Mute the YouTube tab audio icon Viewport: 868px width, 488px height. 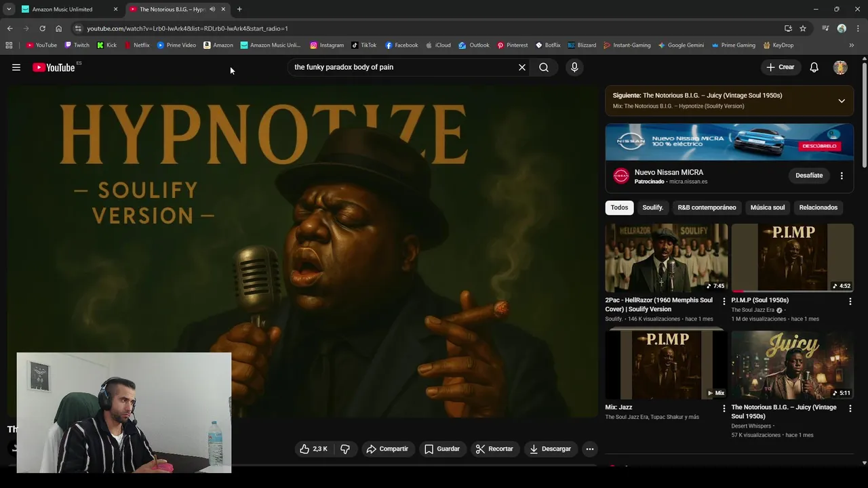pyautogui.click(x=212, y=9)
